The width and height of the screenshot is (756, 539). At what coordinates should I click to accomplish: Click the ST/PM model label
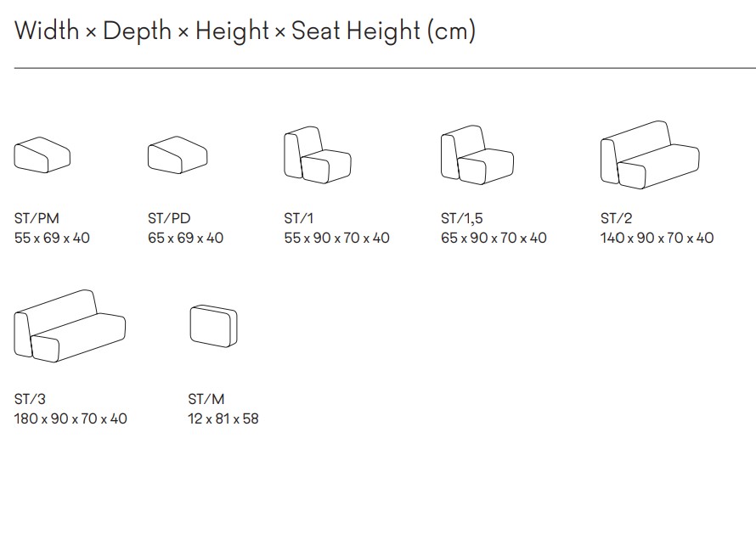pos(37,218)
